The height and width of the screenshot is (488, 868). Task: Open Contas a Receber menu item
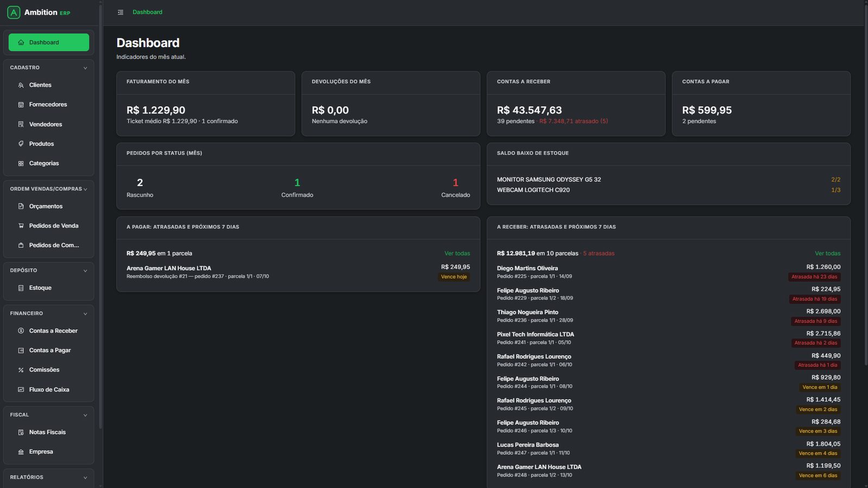(49, 331)
